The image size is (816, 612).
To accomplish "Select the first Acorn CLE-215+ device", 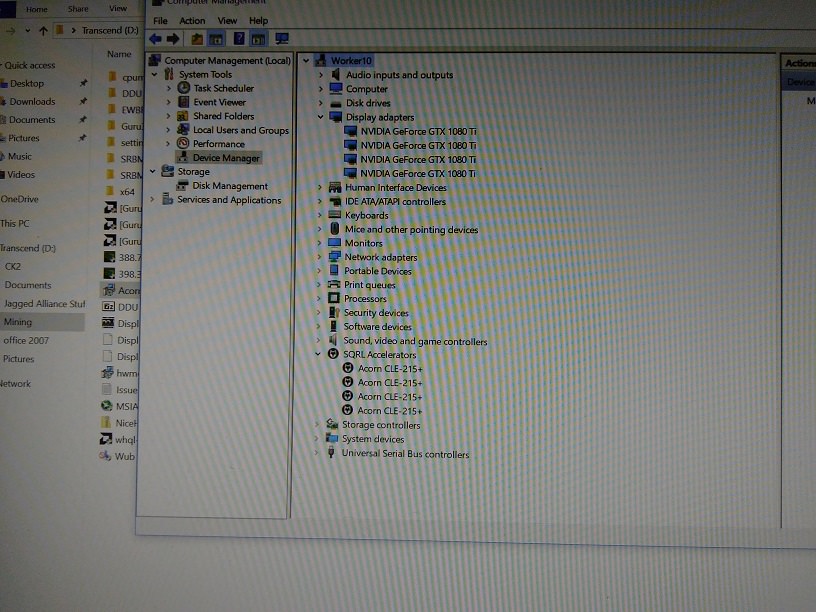I will (x=390, y=368).
